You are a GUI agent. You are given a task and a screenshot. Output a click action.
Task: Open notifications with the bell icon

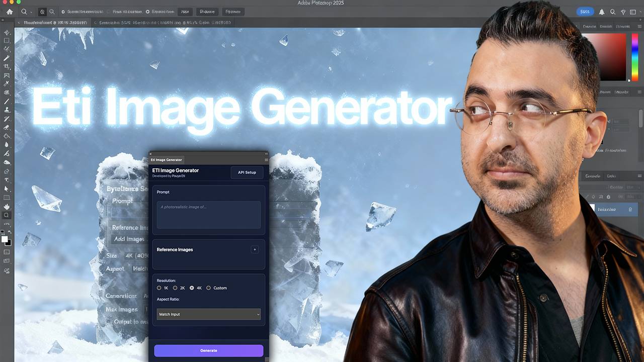(x=602, y=12)
